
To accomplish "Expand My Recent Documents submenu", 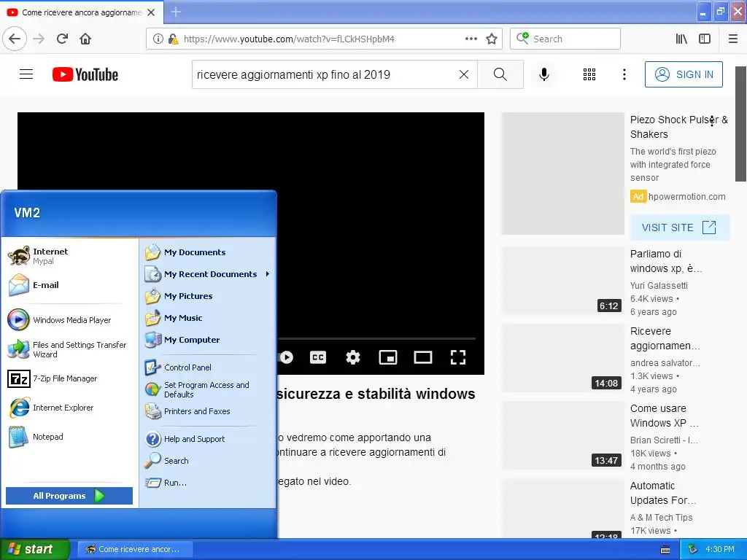I will [208, 274].
